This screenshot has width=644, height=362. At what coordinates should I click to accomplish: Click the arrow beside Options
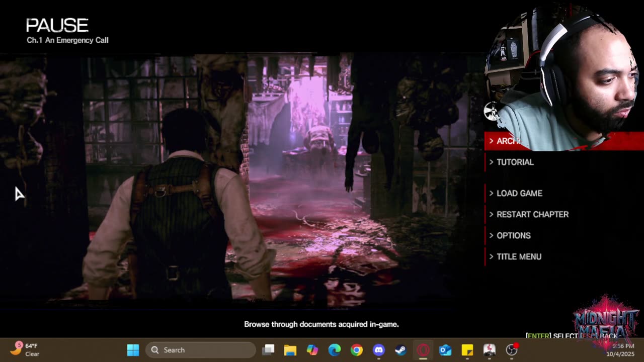tap(492, 235)
